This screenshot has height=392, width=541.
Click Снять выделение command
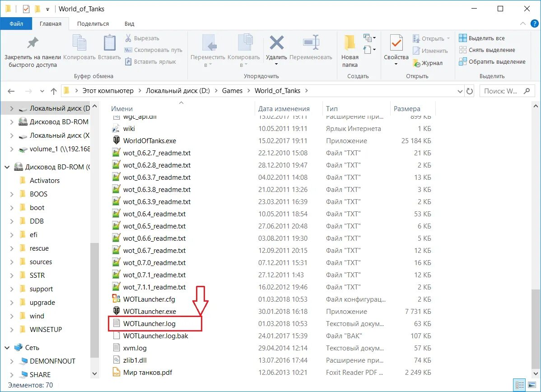(x=487, y=50)
